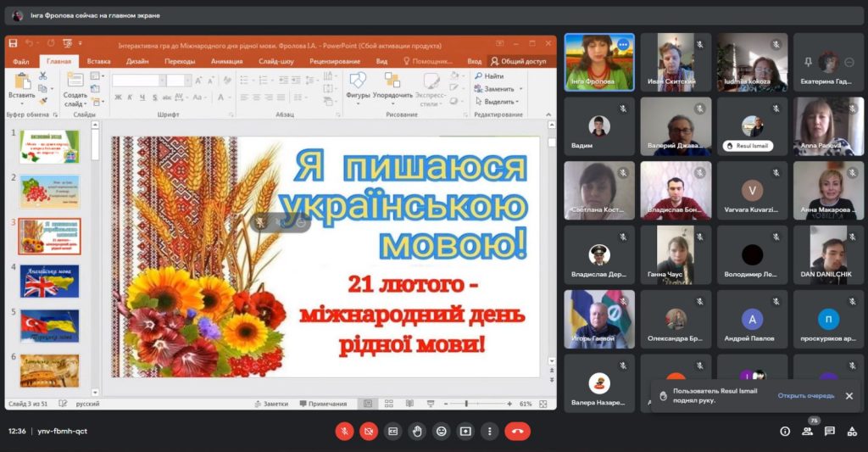Open the Дизайн ribbon tab
868x452 pixels.
(x=137, y=61)
